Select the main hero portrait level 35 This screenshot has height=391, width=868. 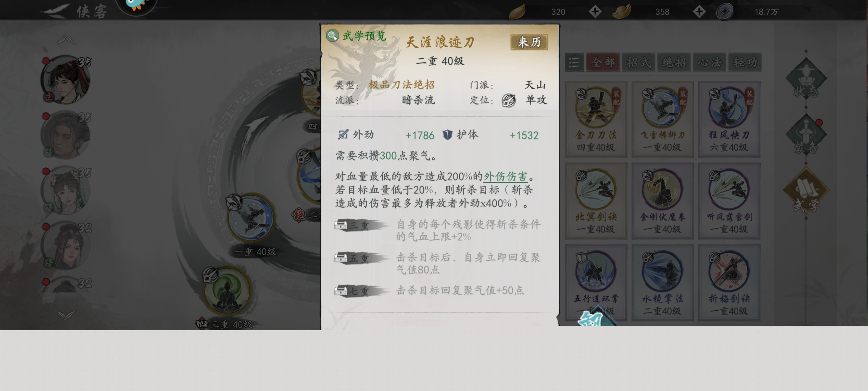click(x=66, y=80)
